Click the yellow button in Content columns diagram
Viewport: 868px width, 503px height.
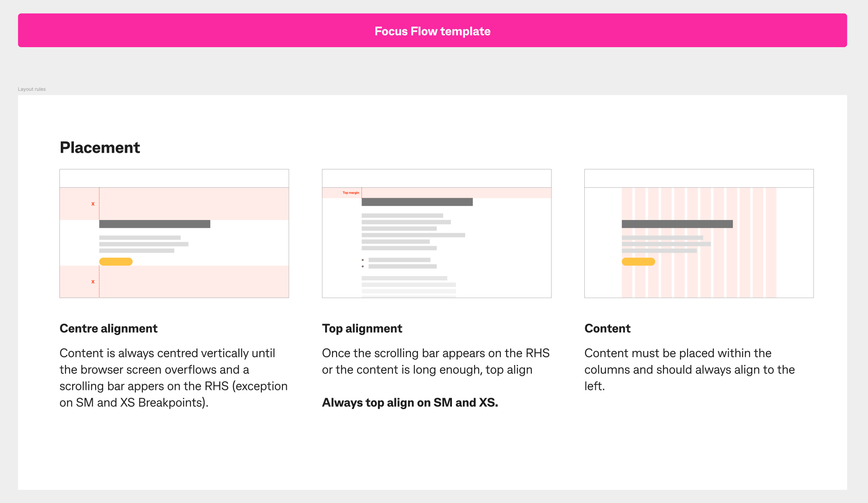(x=638, y=262)
